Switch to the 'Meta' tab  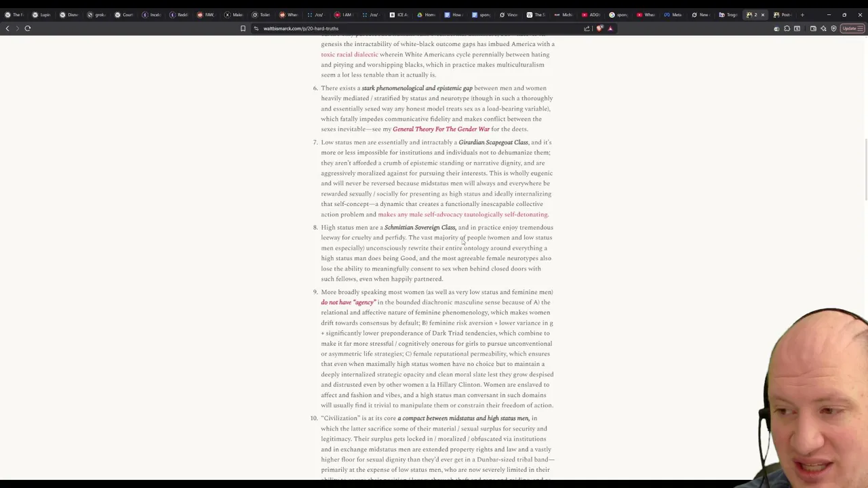pyautogui.click(x=673, y=15)
